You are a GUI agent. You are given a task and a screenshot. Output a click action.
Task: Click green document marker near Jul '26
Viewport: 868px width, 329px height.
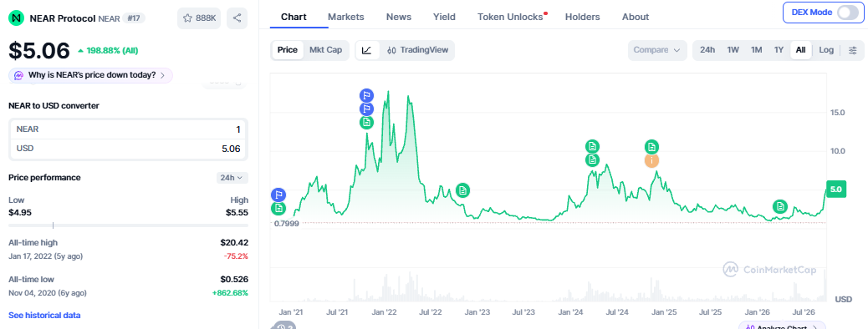click(x=780, y=206)
